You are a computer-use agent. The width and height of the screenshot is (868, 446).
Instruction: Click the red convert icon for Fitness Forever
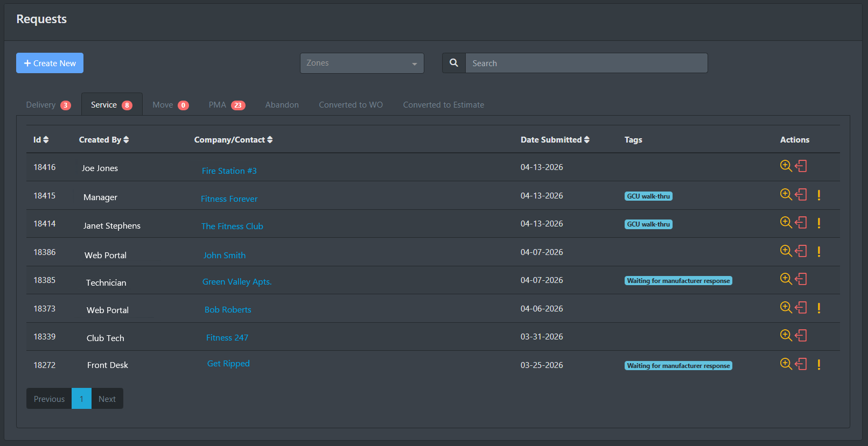pos(801,194)
